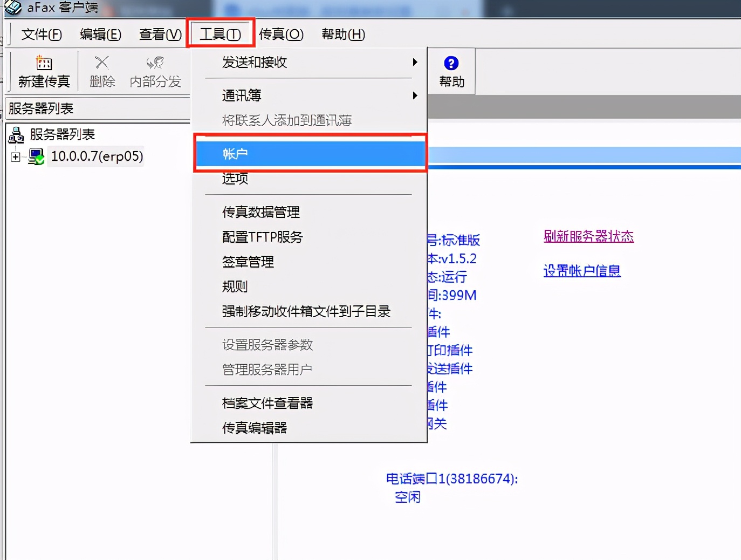
Task: Click the 399M value text
Action: [459, 295]
